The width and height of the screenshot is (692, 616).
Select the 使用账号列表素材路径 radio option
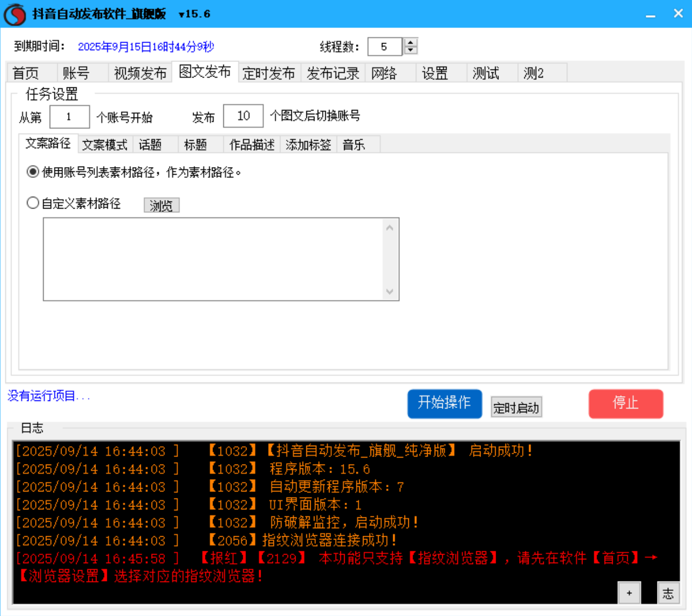(32, 172)
